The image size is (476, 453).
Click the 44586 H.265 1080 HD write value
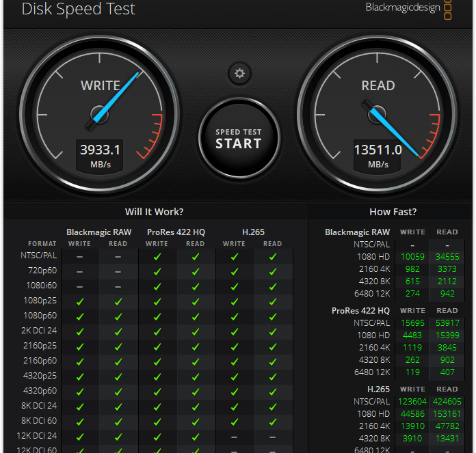point(412,414)
